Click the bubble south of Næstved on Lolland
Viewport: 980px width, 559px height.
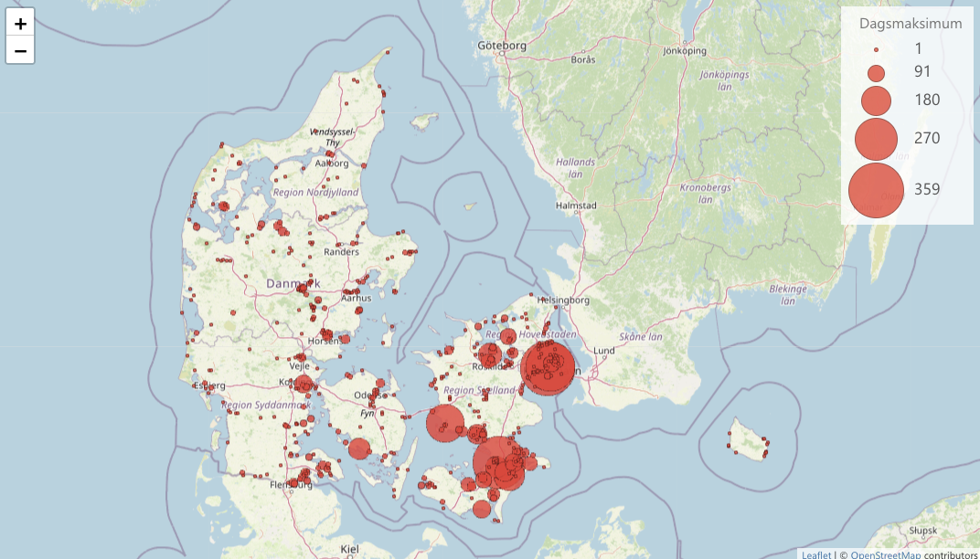tap(483, 509)
